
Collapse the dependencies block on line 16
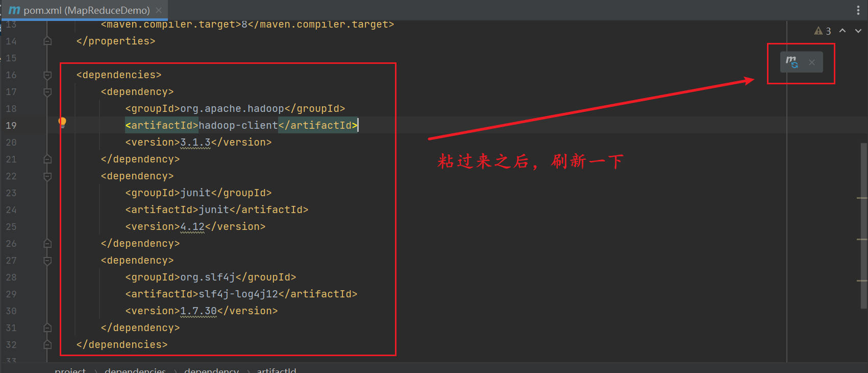pos(47,75)
